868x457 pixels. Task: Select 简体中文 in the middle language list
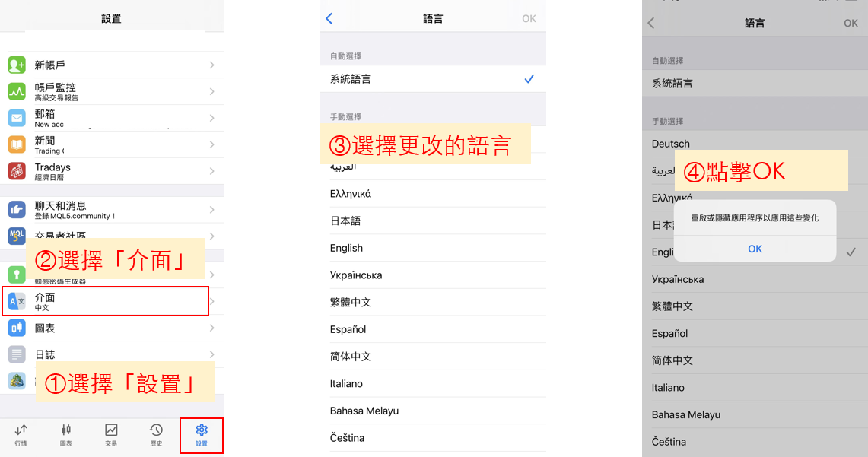[x=433, y=357]
